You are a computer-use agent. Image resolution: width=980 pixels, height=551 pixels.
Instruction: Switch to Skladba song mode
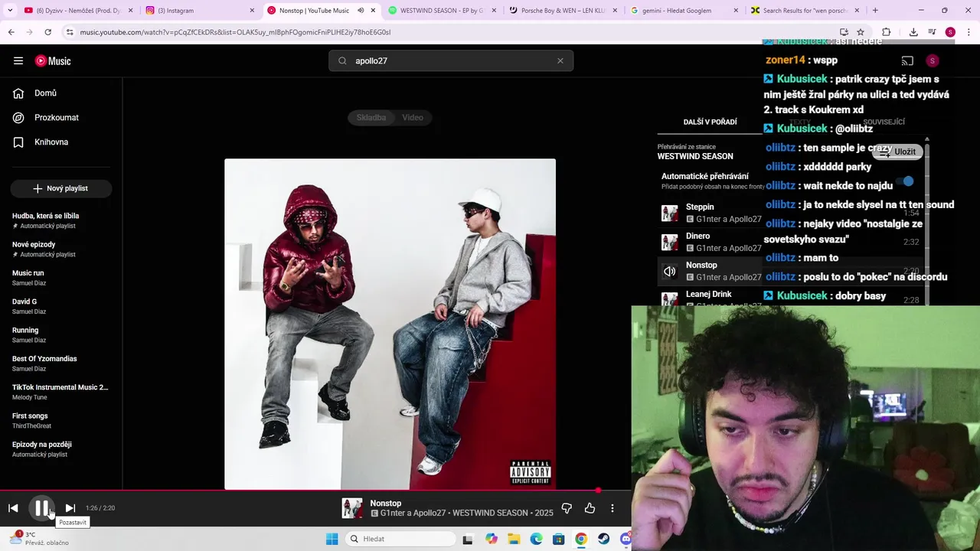[x=371, y=117]
